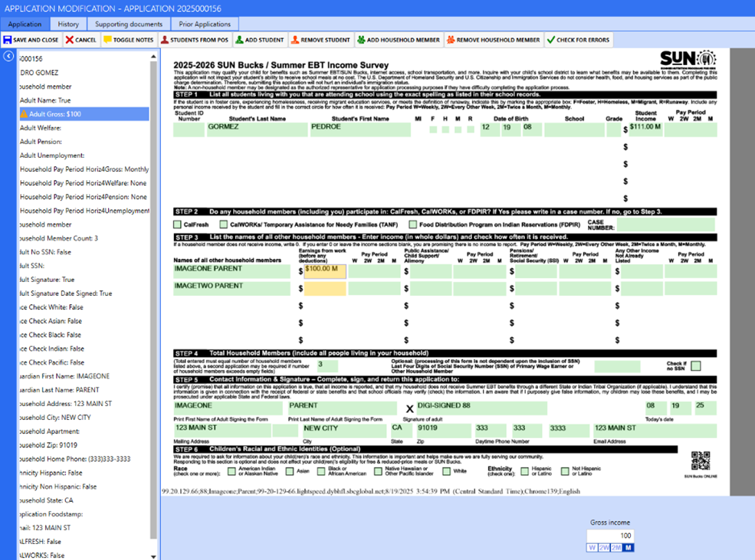Open the Prior Applications tab

(x=205, y=24)
